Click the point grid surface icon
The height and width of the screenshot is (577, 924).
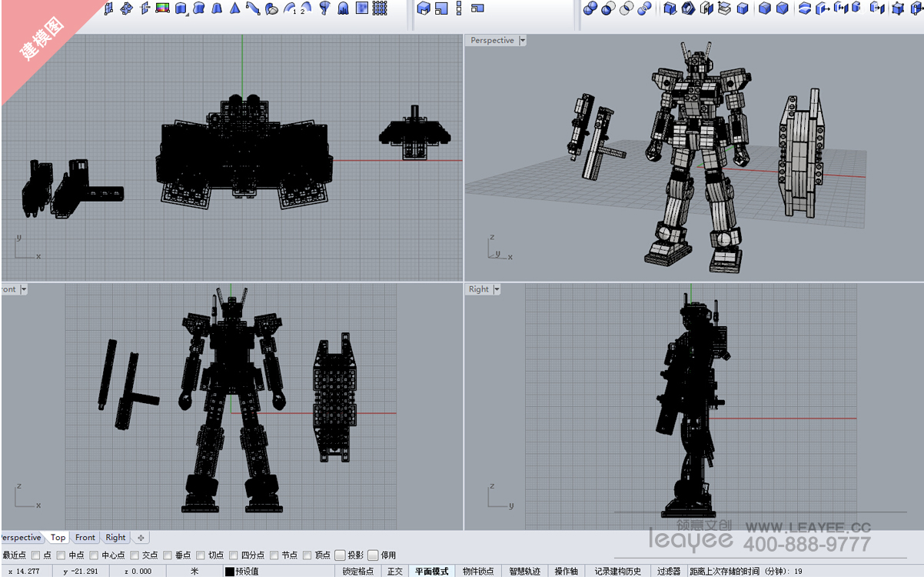click(x=379, y=8)
